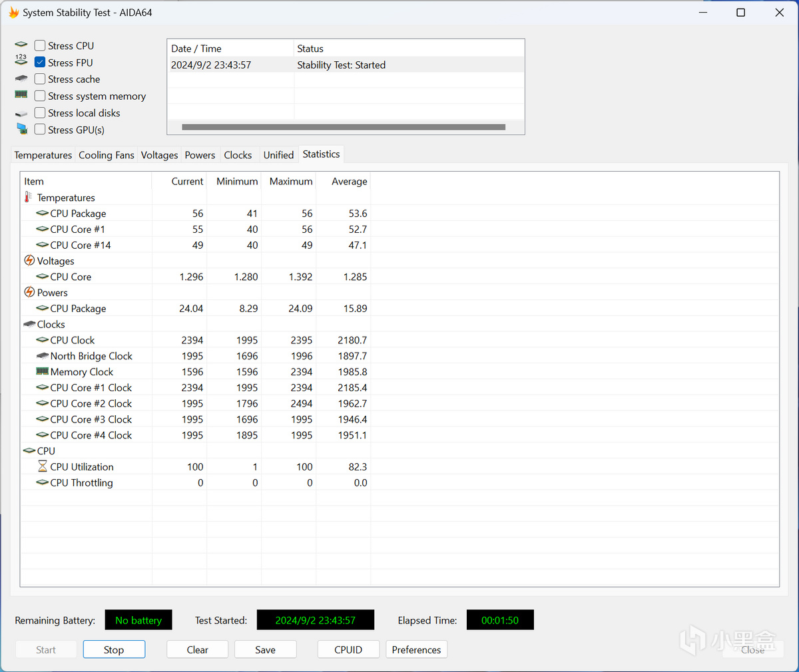This screenshot has height=672, width=799.
Task: Click the hourglass icon beside CPU Utilization
Action: pyautogui.click(x=43, y=466)
